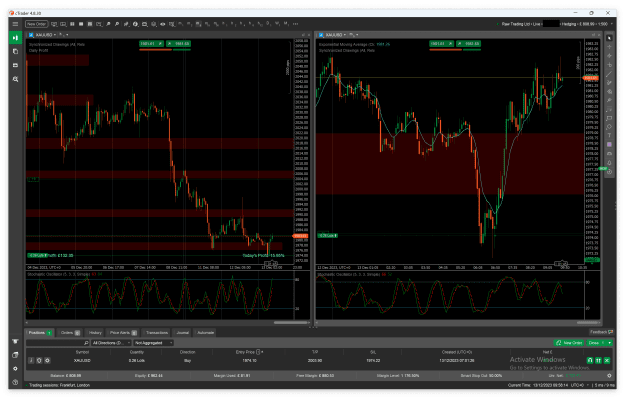This screenshot has height=399, width=625.
Task: Open the info icon on the XAUUSD position row
Action: [x=31, y=360]
